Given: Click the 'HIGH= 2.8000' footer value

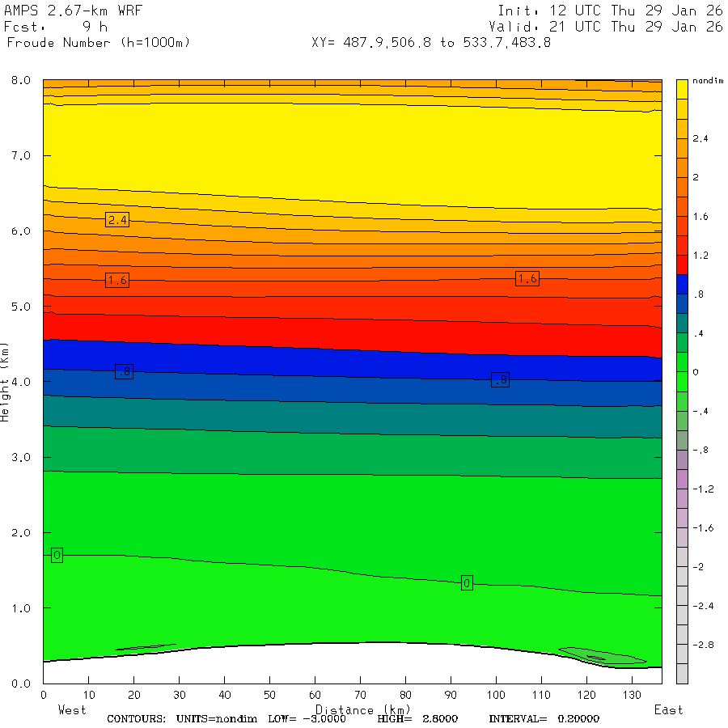Looking at the screenshot, I should pyautogui.click(x=417, y=719).
